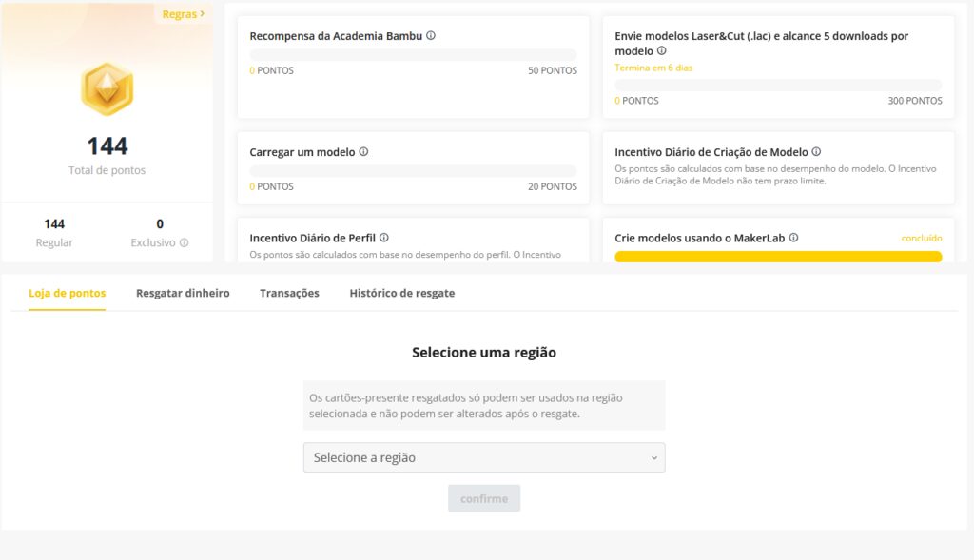Click the 300 PONTOS value
Image resolution: width=974 pixels, height=560 pixels.
click(x=915, y=101)
